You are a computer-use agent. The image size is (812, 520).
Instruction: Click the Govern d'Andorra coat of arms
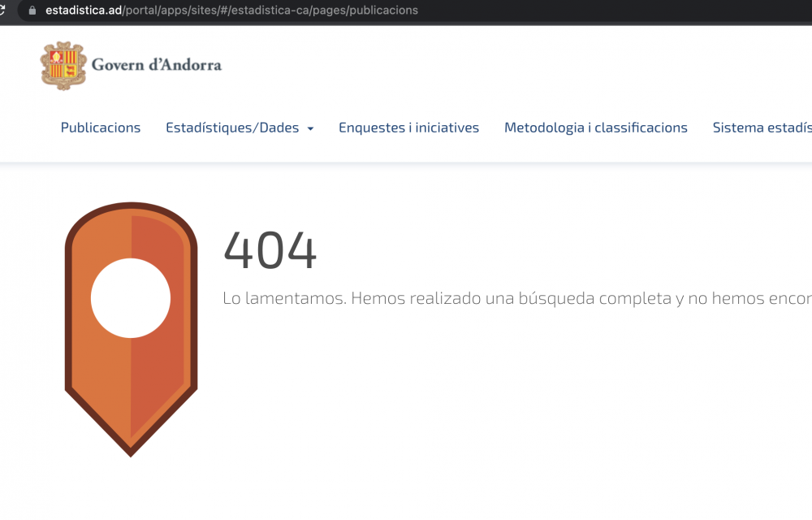point(63,65)
